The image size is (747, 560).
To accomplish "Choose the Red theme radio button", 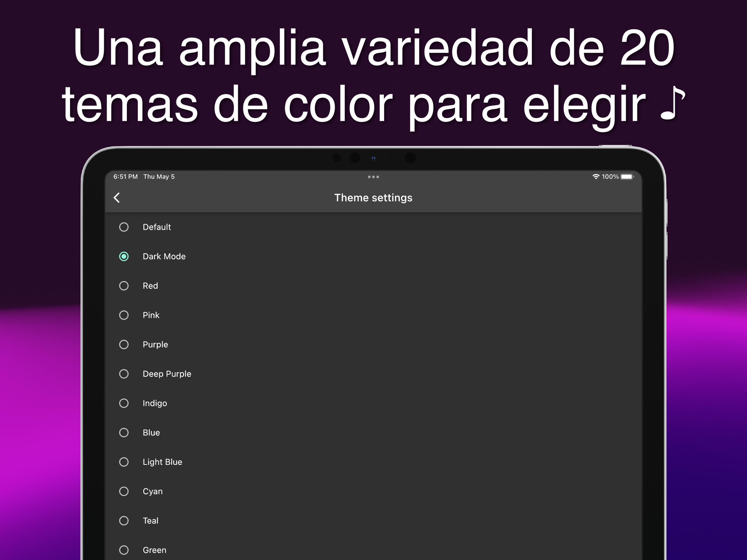I will (x=124, y=286).
